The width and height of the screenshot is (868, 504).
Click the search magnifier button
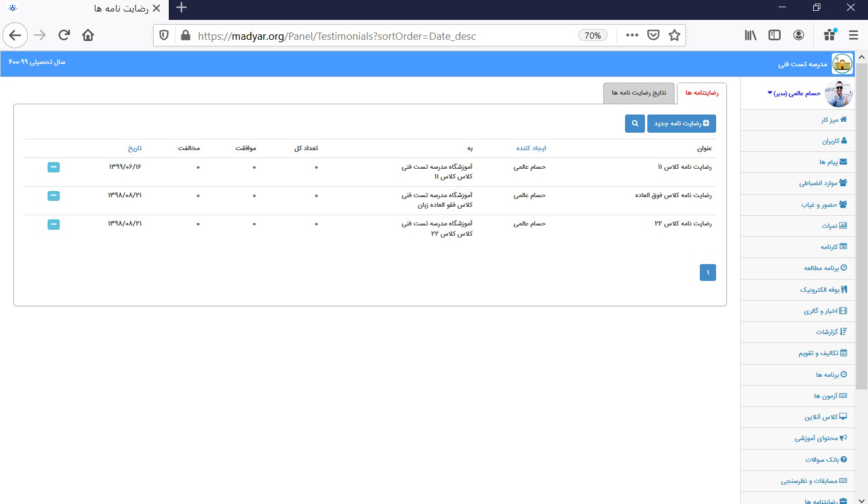[635, 124]
